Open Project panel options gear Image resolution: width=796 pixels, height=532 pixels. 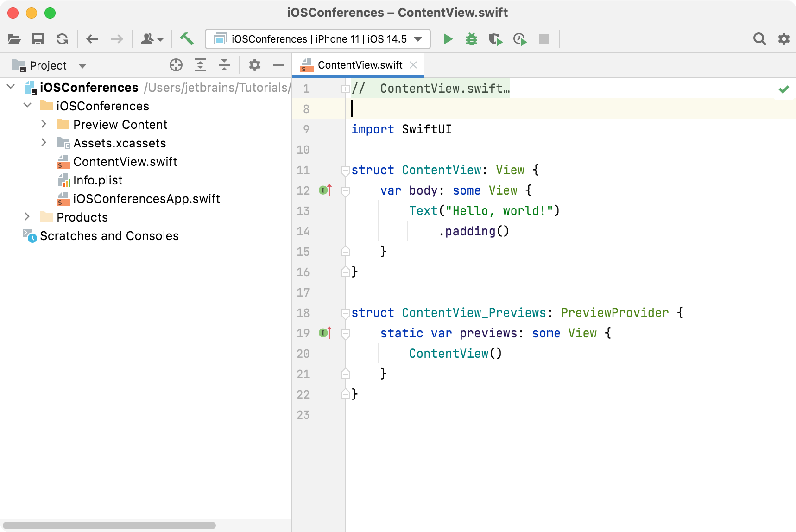click(x=255, y=65)
